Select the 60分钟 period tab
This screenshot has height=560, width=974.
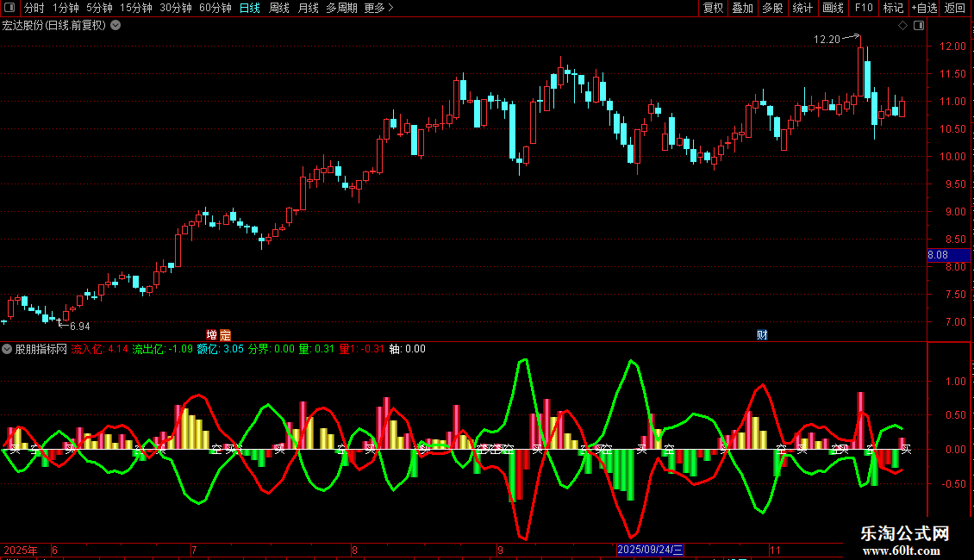point(215,8)
